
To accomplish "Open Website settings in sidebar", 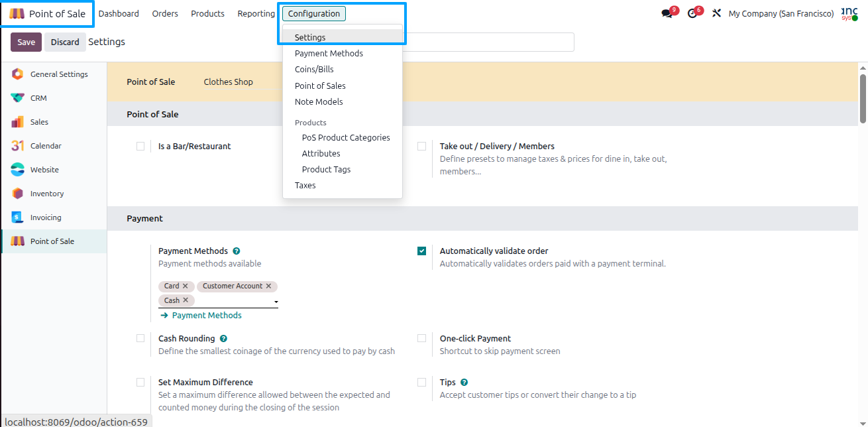I will [x=54, y=170].
